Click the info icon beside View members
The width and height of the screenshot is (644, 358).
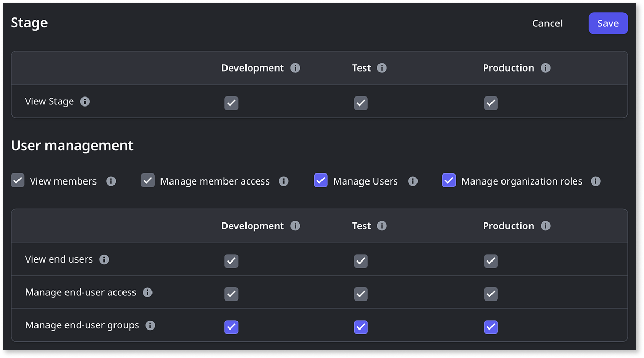(111, 181)
